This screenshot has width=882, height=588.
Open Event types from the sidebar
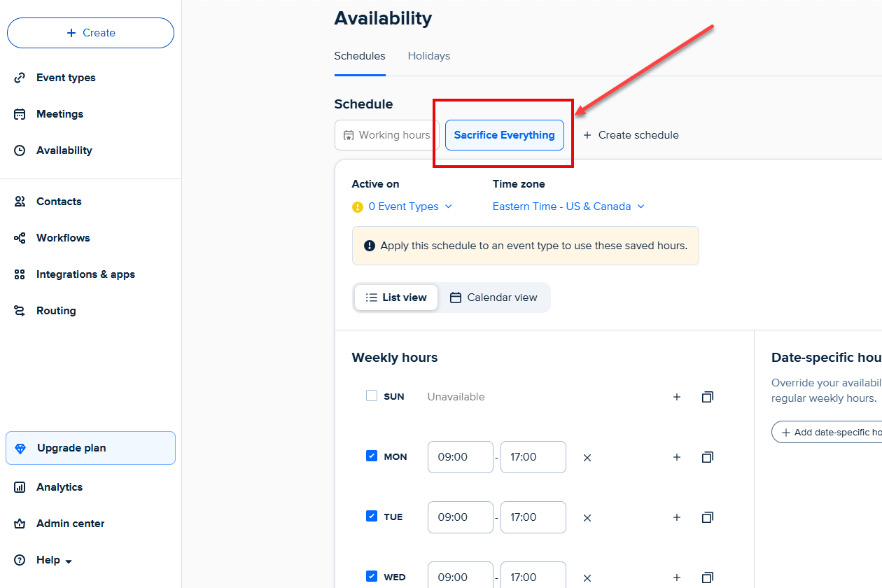click(66, 77)
